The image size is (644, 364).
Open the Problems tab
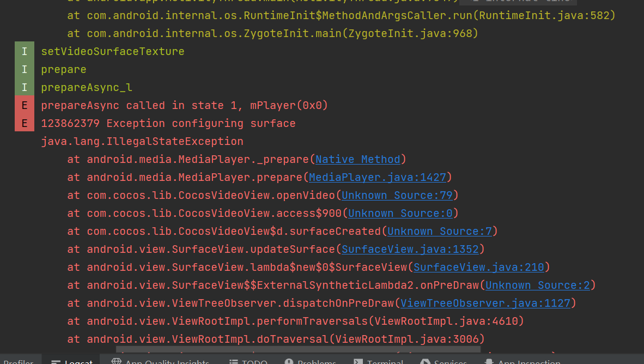[311, 361]
